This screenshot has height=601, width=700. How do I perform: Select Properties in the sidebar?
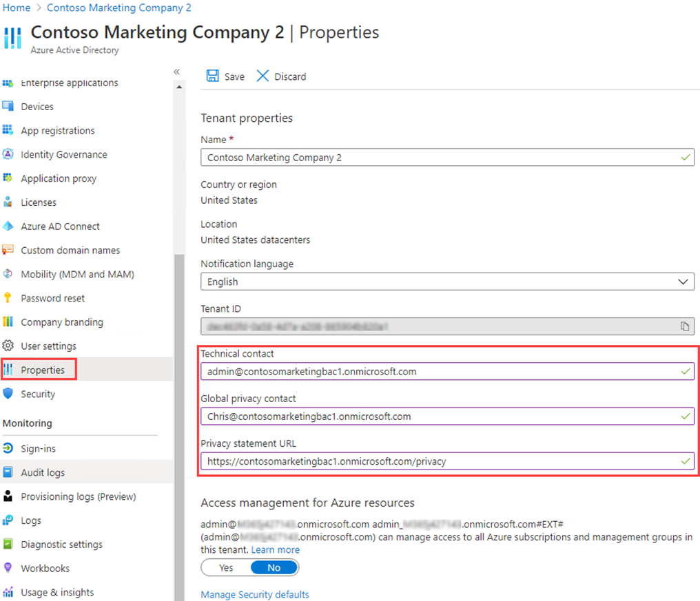tap(43, 370)
